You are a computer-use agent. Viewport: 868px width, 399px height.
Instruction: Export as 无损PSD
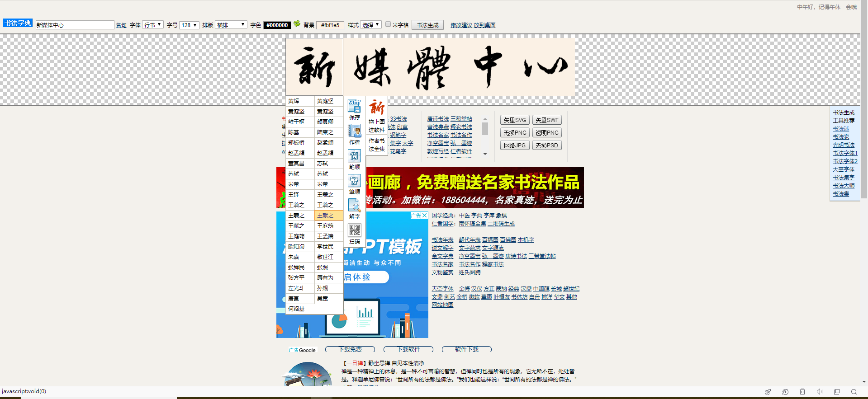tap(547, 146)
